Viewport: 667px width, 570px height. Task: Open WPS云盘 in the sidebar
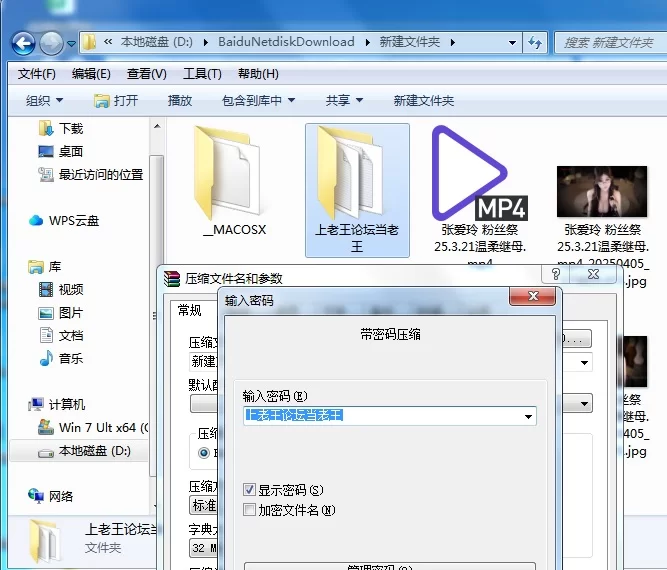[72, 220]
